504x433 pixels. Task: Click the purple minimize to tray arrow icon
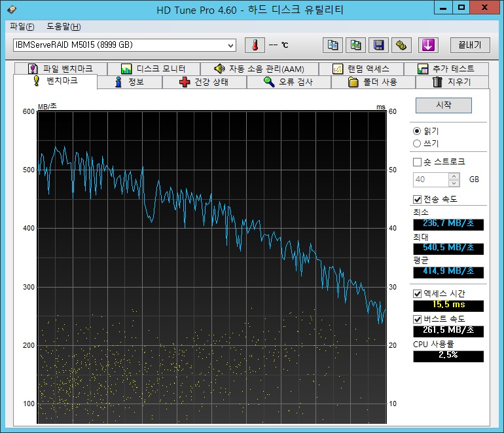point(428,45)
